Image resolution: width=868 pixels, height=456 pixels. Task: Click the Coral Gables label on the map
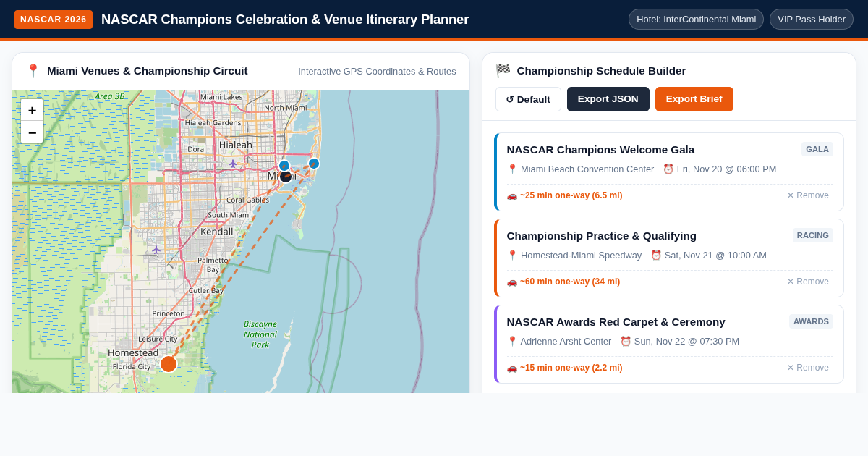tap(247, 200)
